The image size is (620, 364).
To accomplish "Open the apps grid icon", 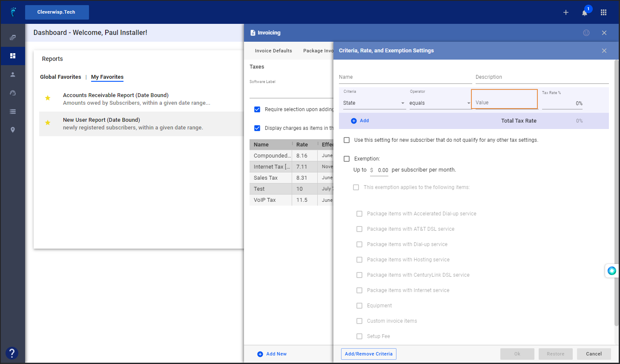I will (603, 12).
